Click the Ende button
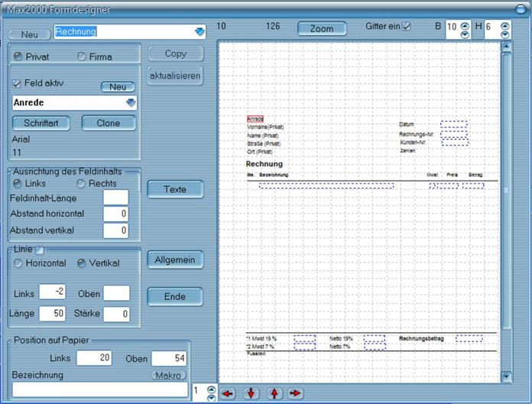The height and width of the screenshot is (404, 532). tap(175, 296)
